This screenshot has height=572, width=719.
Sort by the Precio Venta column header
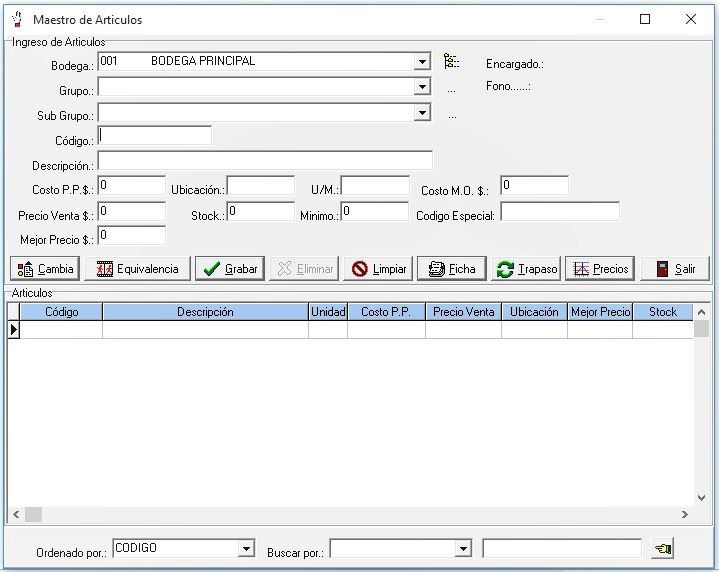(463, 312)
